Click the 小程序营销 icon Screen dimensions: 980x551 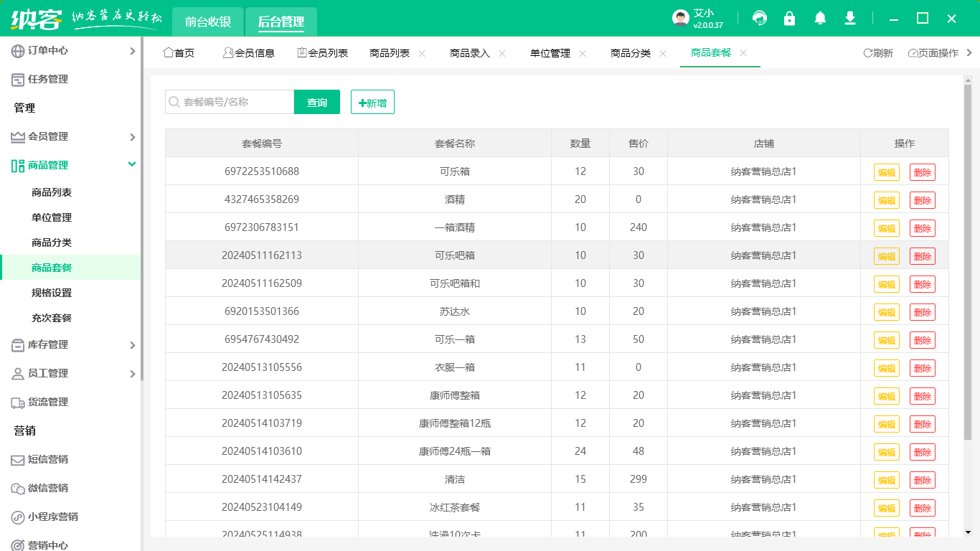point(18,517)
